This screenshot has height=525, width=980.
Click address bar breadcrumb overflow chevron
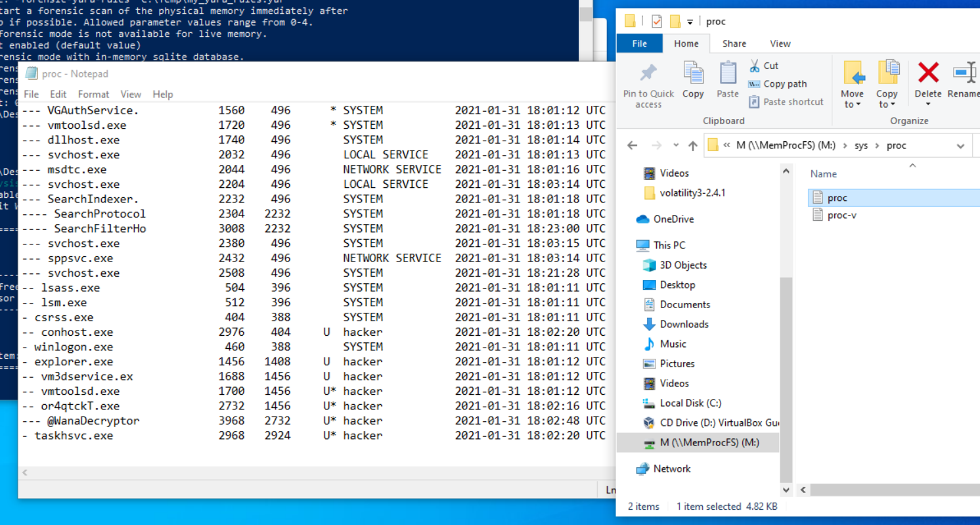click(727, 146)
